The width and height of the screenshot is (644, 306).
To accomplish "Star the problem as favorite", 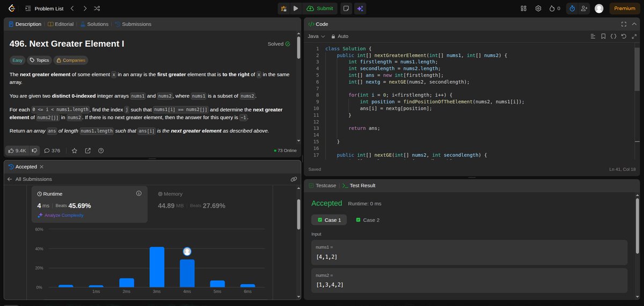I will [75, 151].
